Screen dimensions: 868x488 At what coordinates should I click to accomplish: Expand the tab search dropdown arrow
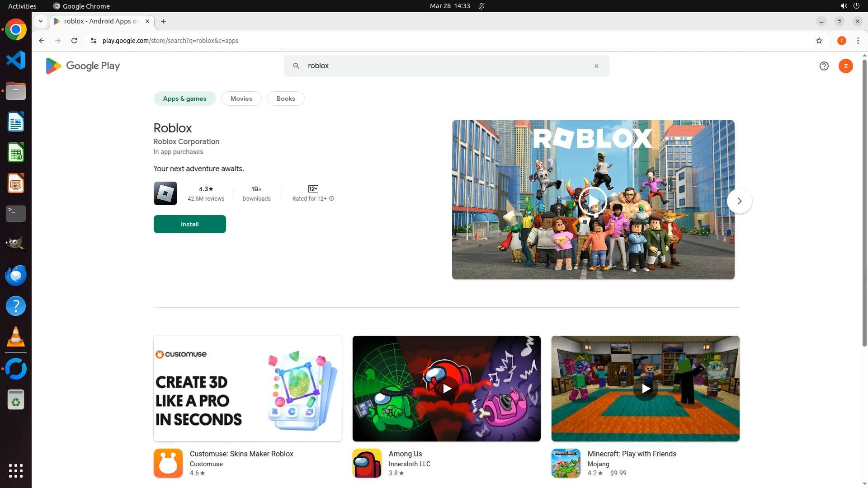pyautogui.click(x=41, y=21)
